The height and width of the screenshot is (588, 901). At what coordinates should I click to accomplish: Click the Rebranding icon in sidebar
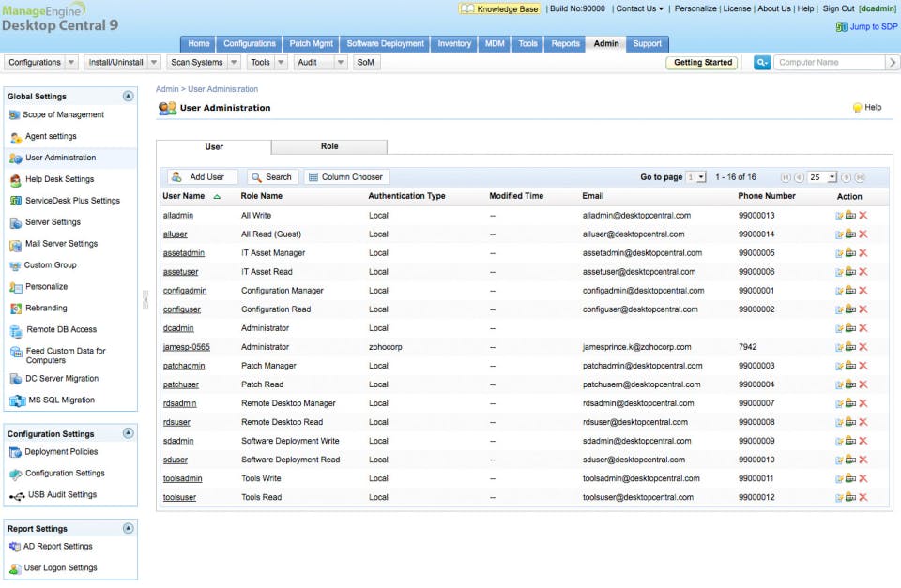click(x=17, y=309)
